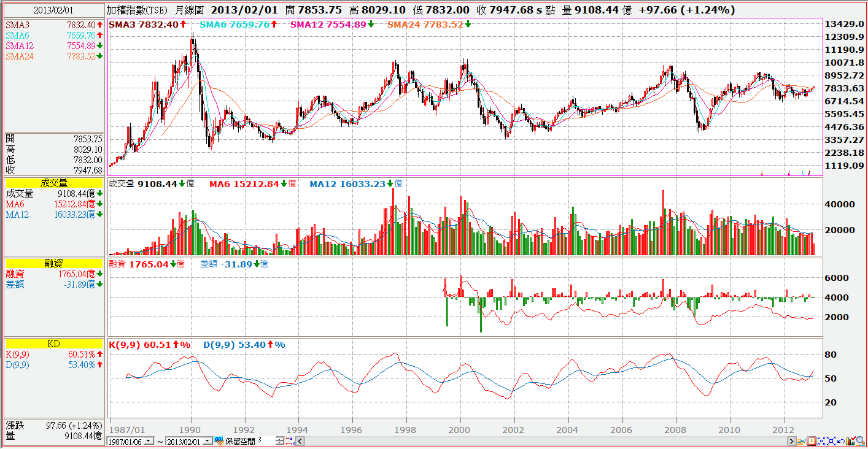This screenshot has height=449, width=868.
Task: Click the horizontal chart scrollbar track
Action: 546,441
